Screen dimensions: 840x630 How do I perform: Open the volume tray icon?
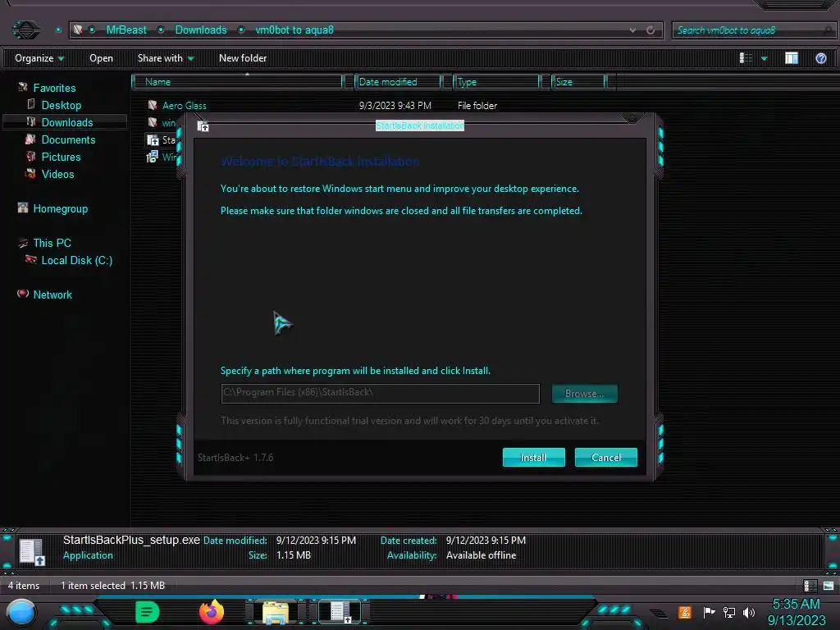pyautogui.click(x=749, y=612)
